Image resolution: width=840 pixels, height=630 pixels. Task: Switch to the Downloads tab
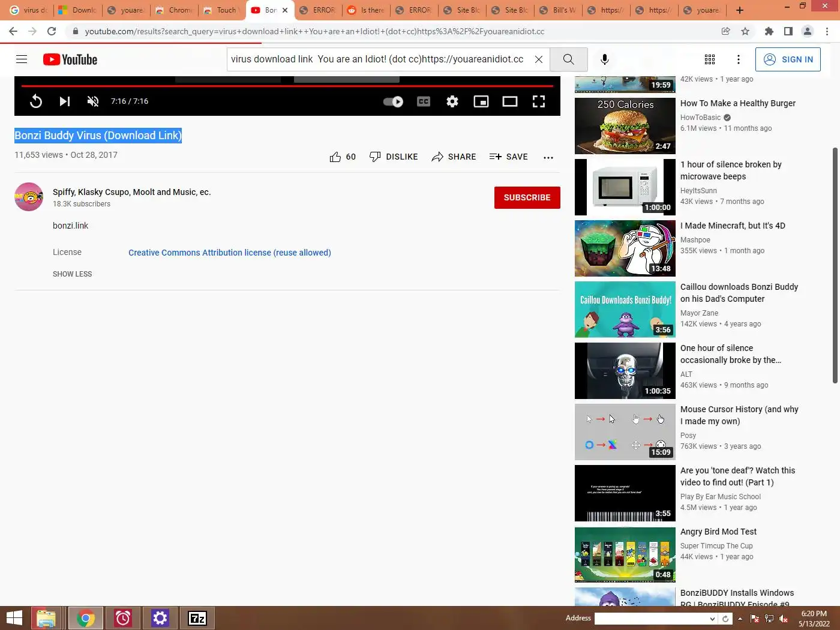click(77, 10)
